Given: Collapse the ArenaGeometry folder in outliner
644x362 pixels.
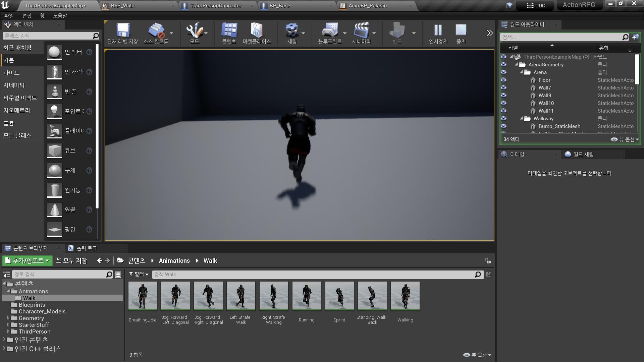Looking at the screenshot, I should pyautogui.click(x=517, y=65).
